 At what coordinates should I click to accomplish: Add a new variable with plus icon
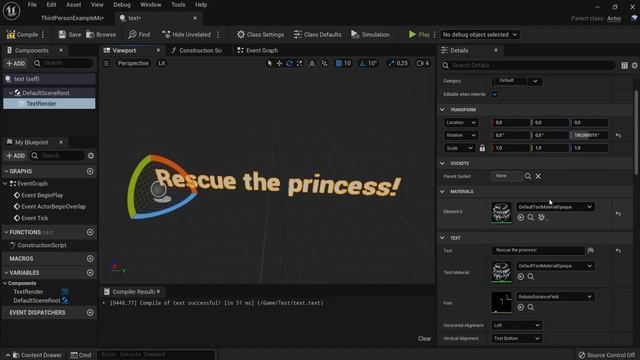coord(90,273)
